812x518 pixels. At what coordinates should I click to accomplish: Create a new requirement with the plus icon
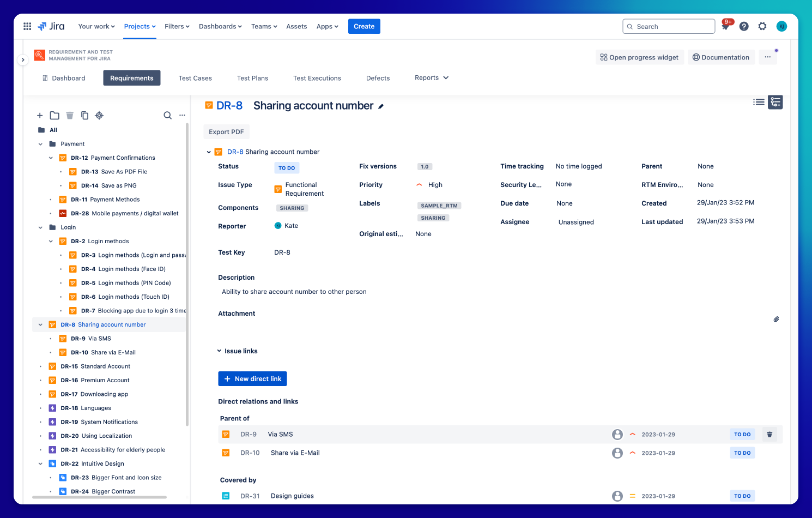point(40,115)
